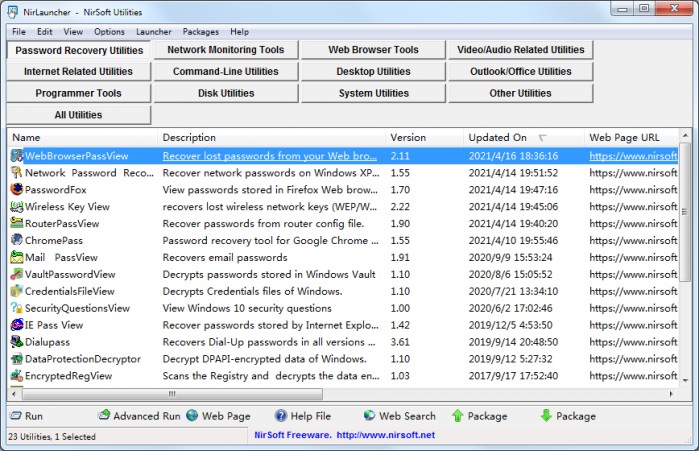Click the vertical scrollbar thumb
This screenshot has width=699, height=451.
(685, 212)
